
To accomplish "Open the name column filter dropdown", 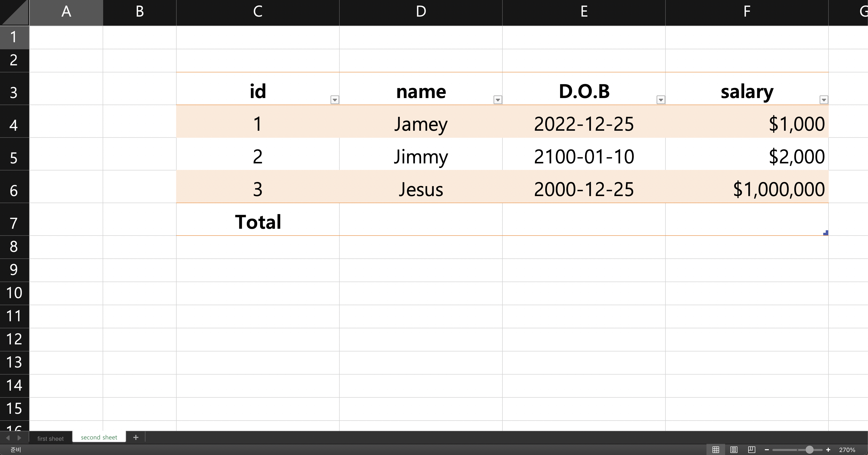I will point(498,100).
